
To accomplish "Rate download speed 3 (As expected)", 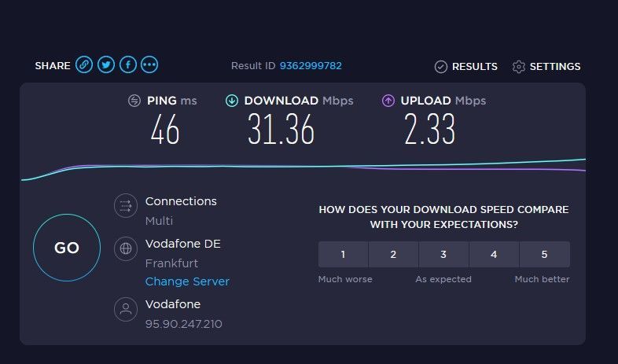I will [x=443, y=255].
